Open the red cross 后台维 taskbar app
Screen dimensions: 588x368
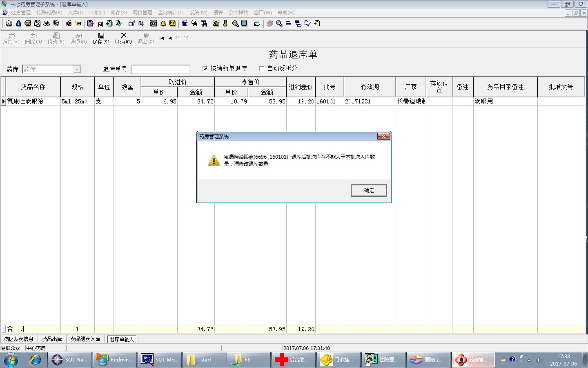294,360
